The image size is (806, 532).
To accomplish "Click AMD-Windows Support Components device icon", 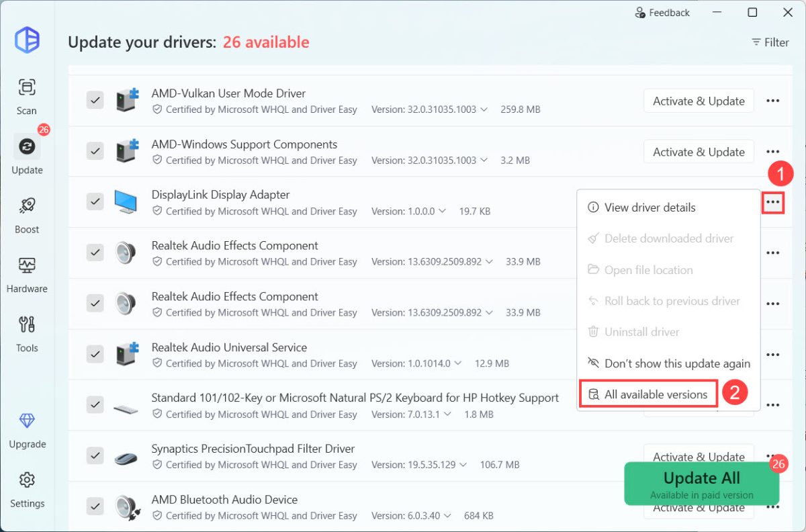I will click(127, 151).
